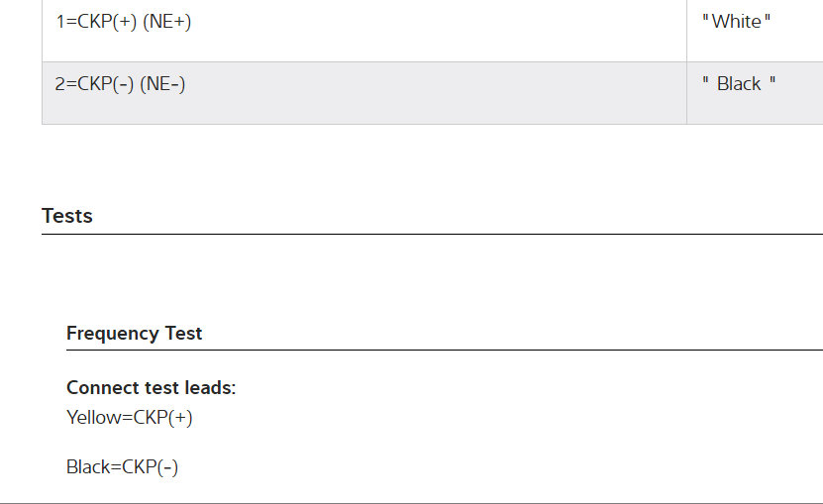
Task: Select the "White" wire color cell
Action: click(737, 22)
